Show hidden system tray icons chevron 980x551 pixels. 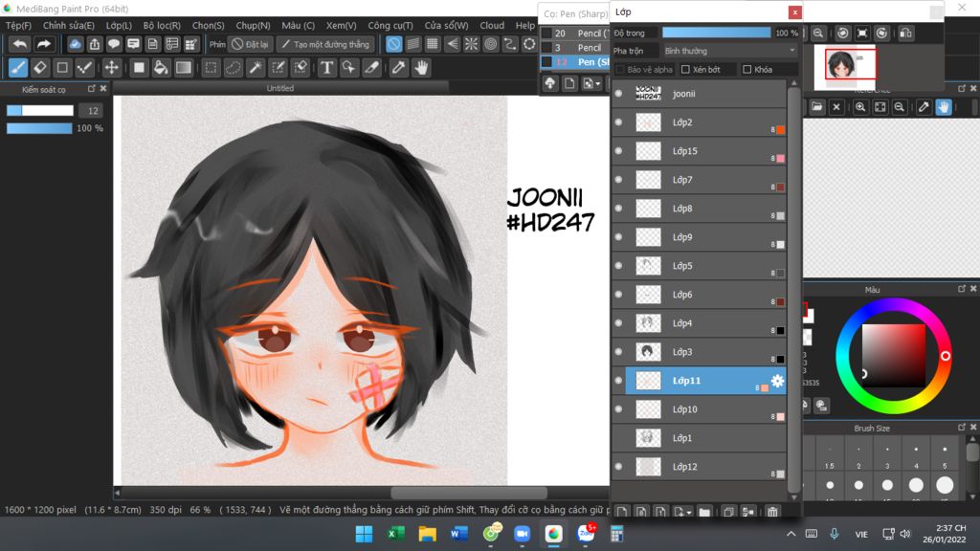tap(791, 534)
